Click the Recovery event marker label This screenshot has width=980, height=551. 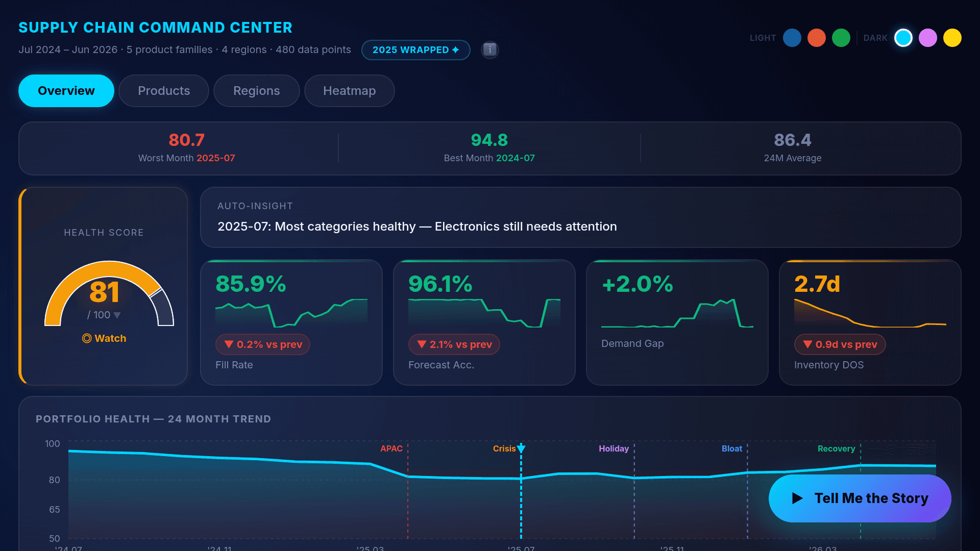click(836, 448)
